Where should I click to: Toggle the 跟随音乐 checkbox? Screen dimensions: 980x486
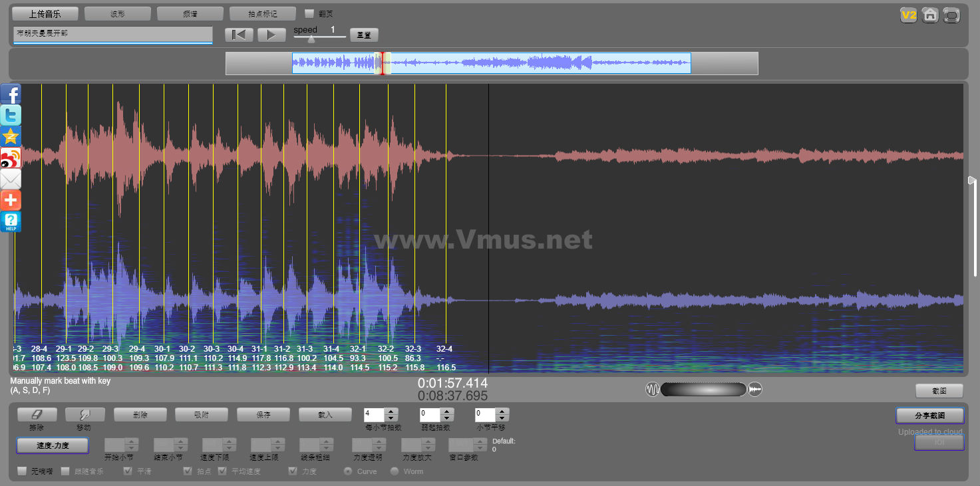click(65, 471)
